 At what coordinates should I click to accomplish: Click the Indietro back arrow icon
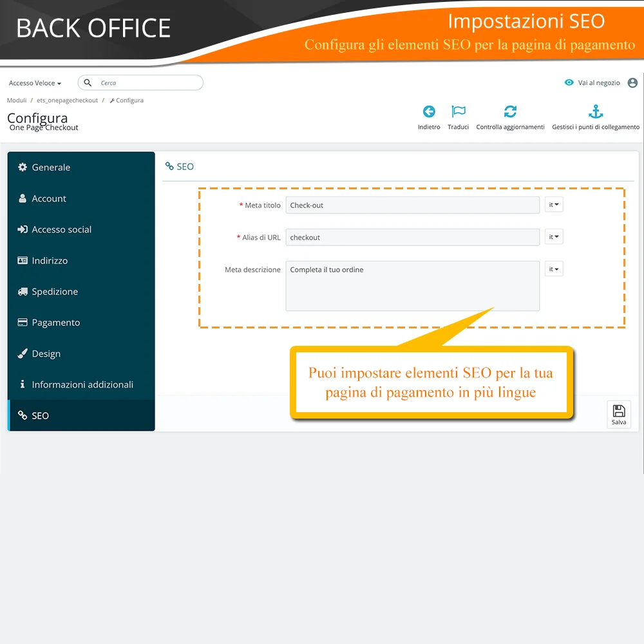(x=429, y=111)
